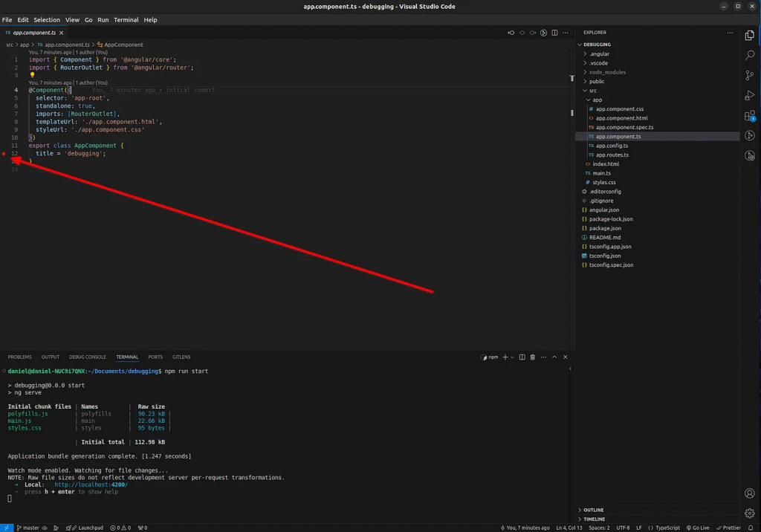Open the Terminal menu in menu bar

point(126,20)
